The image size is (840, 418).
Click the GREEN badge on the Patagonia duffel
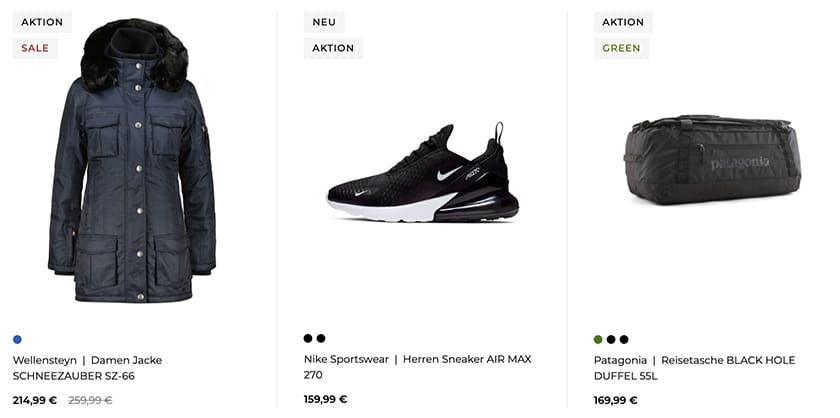coord(621,48)
